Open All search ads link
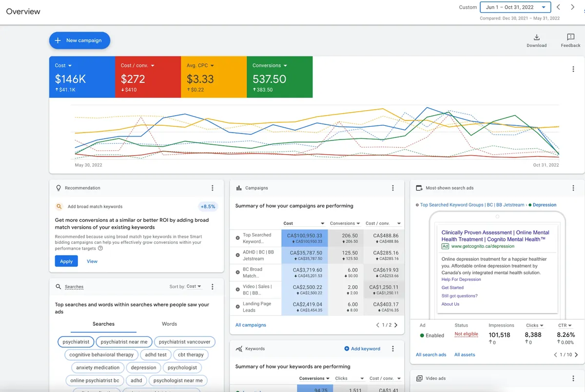Image resolution: width=585 pixels, height=392 pixels. coord(431,354)
